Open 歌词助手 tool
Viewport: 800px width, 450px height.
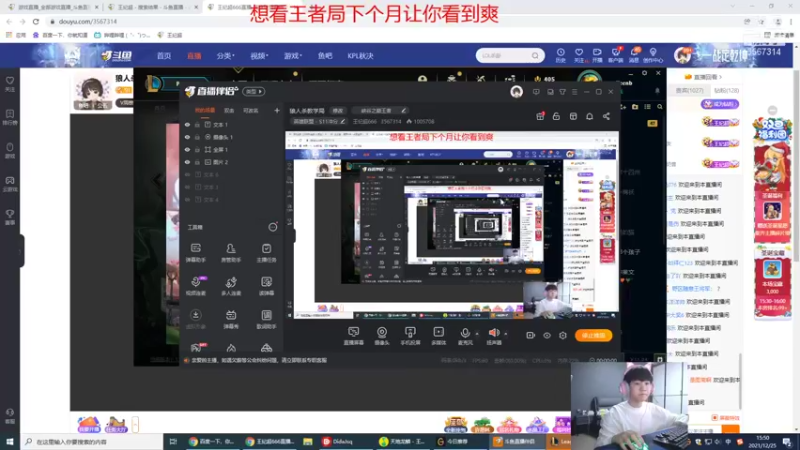266,319
